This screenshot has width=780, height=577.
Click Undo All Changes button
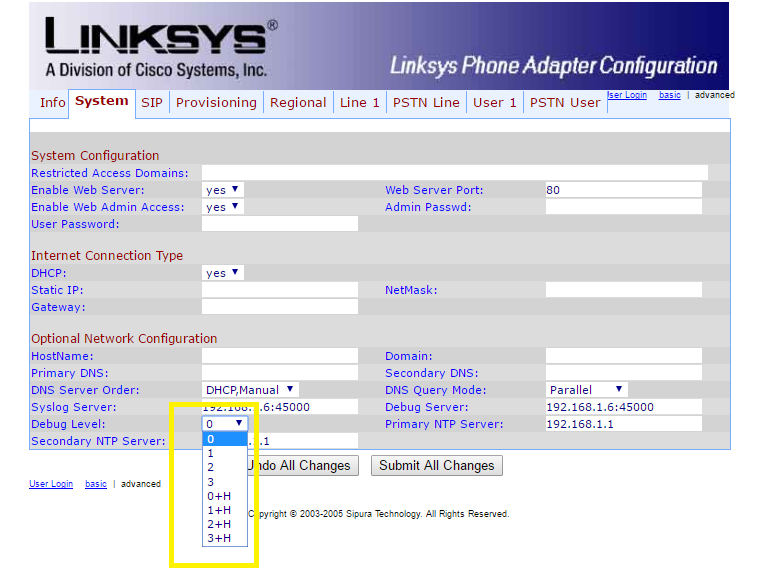click(x=303, y=466)
